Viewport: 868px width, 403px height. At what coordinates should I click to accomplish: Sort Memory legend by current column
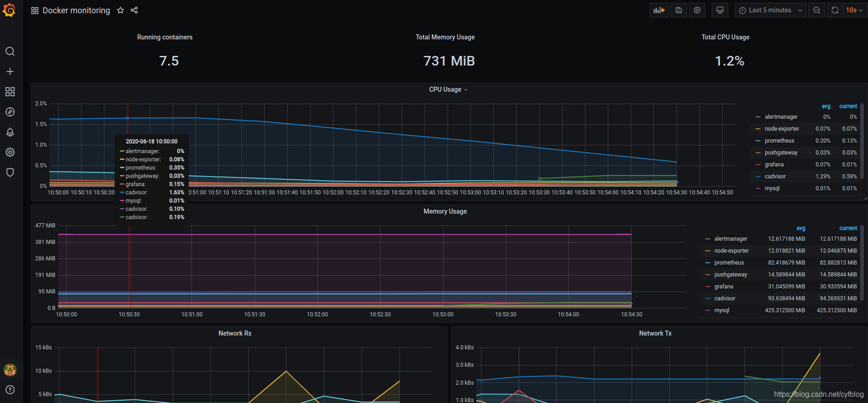click(x=848, y=228)
